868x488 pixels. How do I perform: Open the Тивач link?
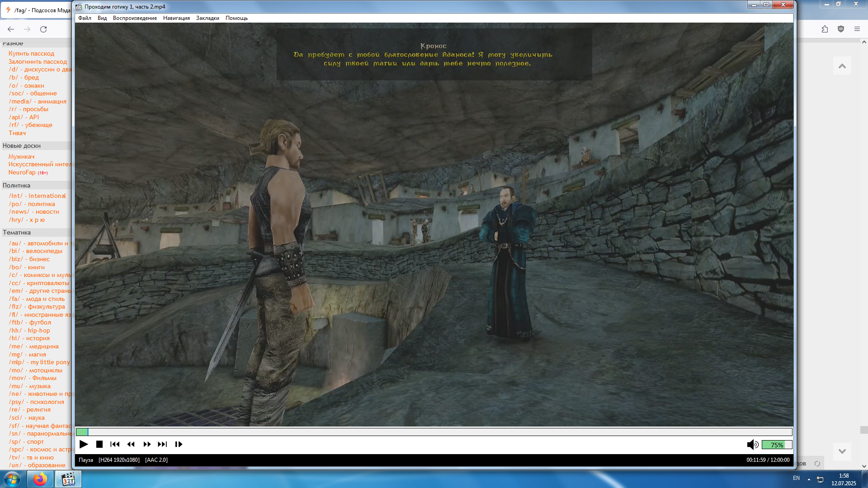[17, 133]
